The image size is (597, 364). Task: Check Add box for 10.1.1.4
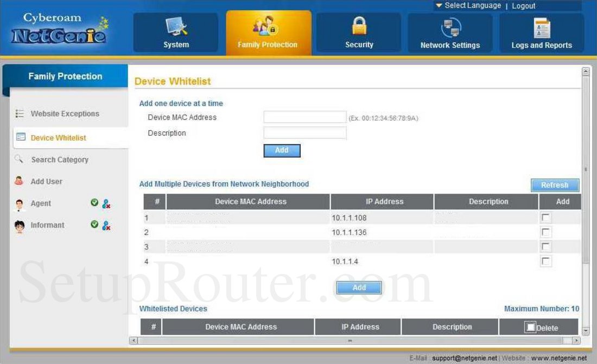click(x=545, y=261)
